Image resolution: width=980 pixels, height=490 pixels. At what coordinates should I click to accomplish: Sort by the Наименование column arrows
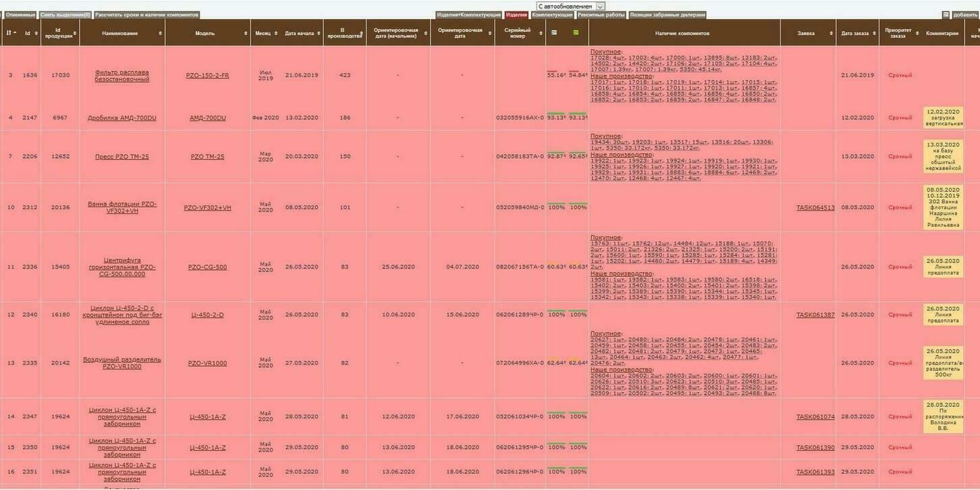point(160,33)
